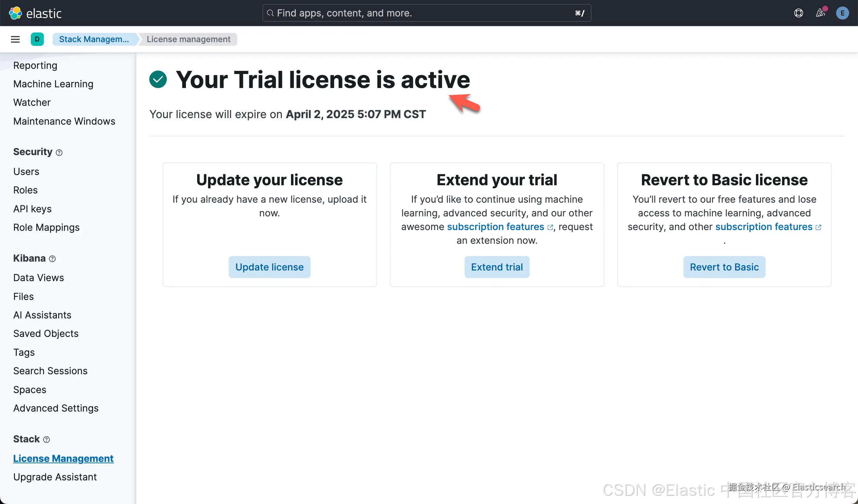Click the Elastic logo in header
Screen dimensions: 858x504
click(x=35, y=13)
